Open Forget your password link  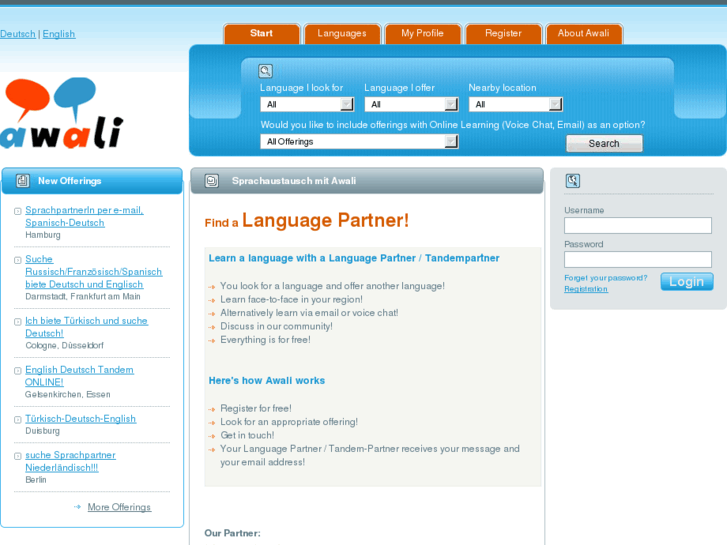pyautogui.click(x=606, y=278)
